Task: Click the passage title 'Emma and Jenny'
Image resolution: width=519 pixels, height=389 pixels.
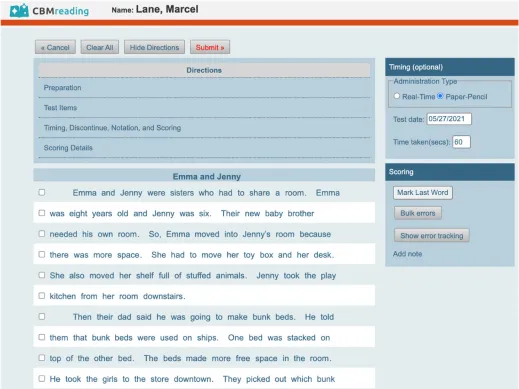Action: click(207, 177)
